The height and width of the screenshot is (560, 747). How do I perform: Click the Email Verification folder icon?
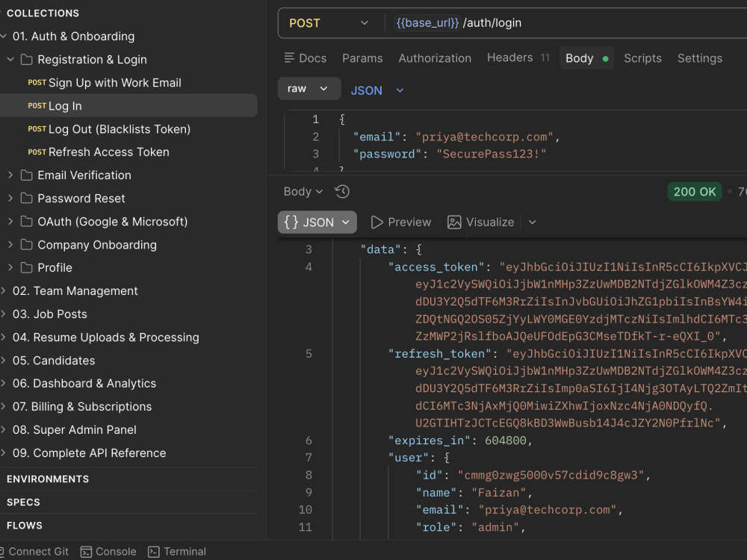27,175
